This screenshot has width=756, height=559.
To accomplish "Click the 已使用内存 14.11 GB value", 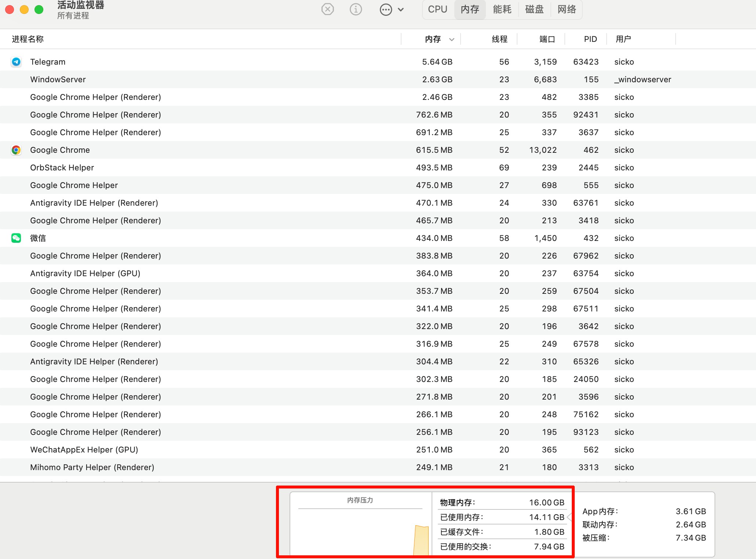I will (547, 517).
